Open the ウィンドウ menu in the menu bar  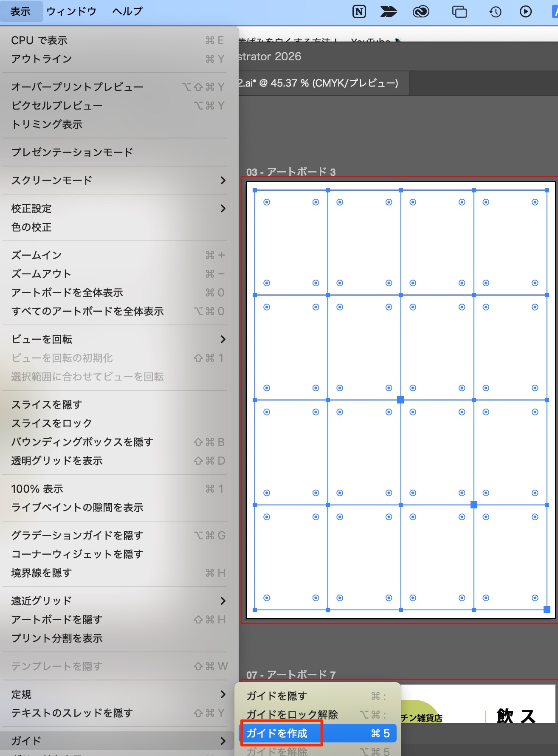pos(71,11)
